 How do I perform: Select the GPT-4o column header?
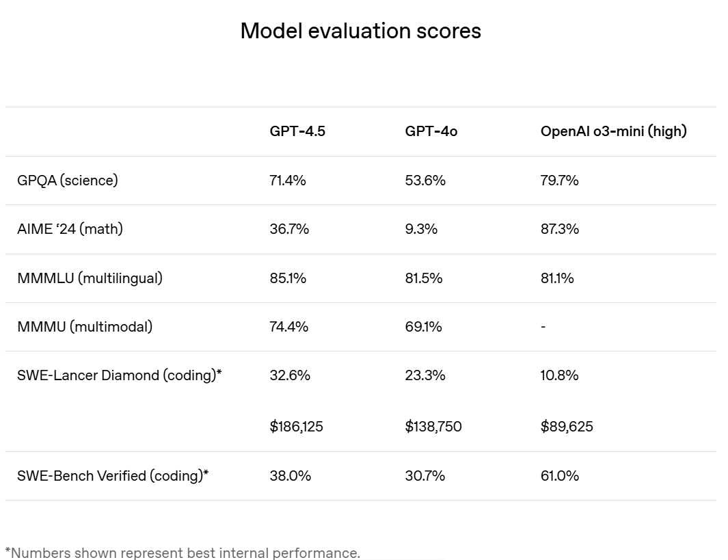coord(431,131)
